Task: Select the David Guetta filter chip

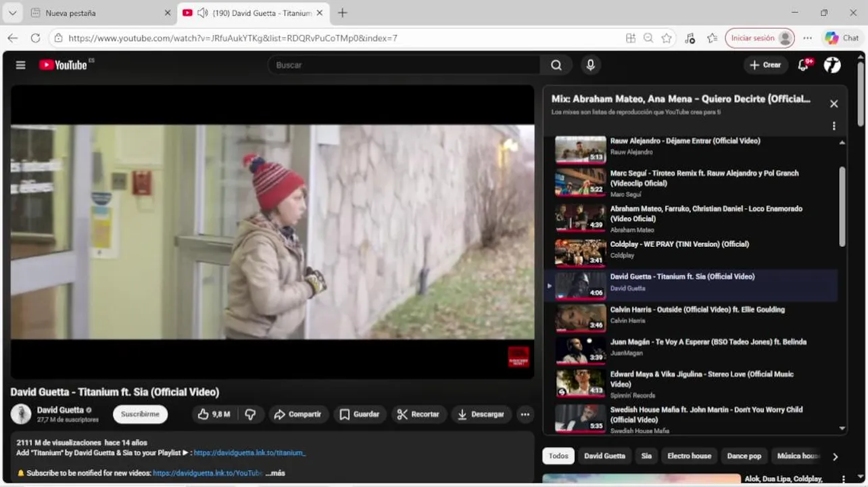Action: click(604, 456)
